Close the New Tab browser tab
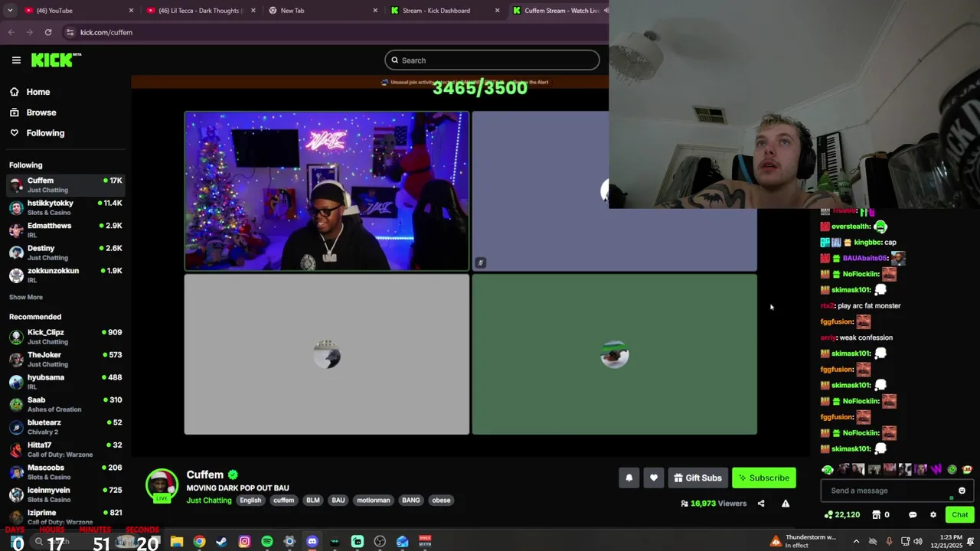This screenshot has height=551, width=980. pos(375,11)
